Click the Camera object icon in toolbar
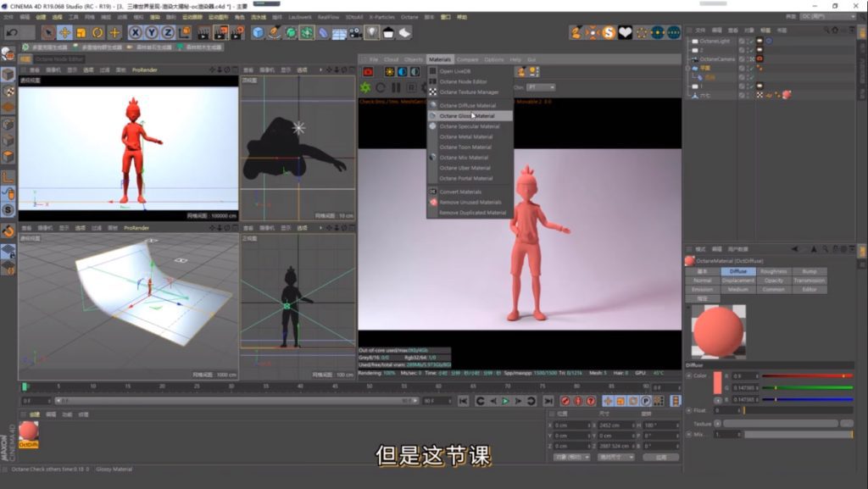Viewport: 868px width, 489px height. tap(356, 32)
